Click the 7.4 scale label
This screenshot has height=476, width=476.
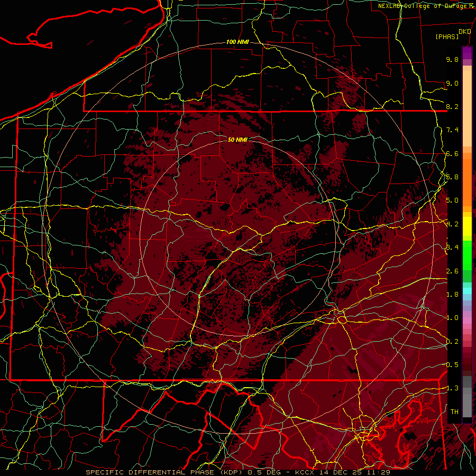tap(452, 130)
